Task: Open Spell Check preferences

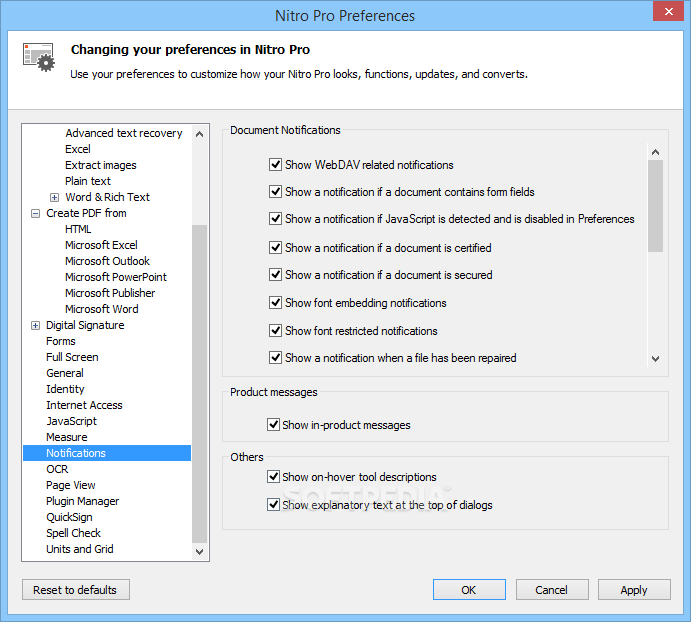Action: point(73,533)
